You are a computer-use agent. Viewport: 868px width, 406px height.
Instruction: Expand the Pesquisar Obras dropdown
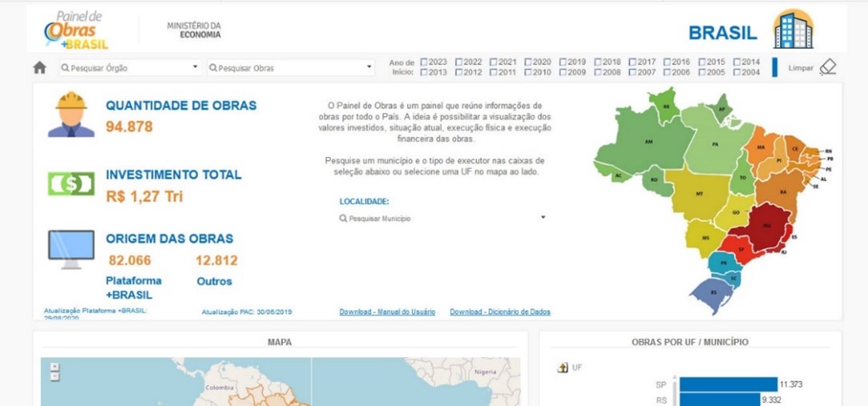(x=291, y=68)
